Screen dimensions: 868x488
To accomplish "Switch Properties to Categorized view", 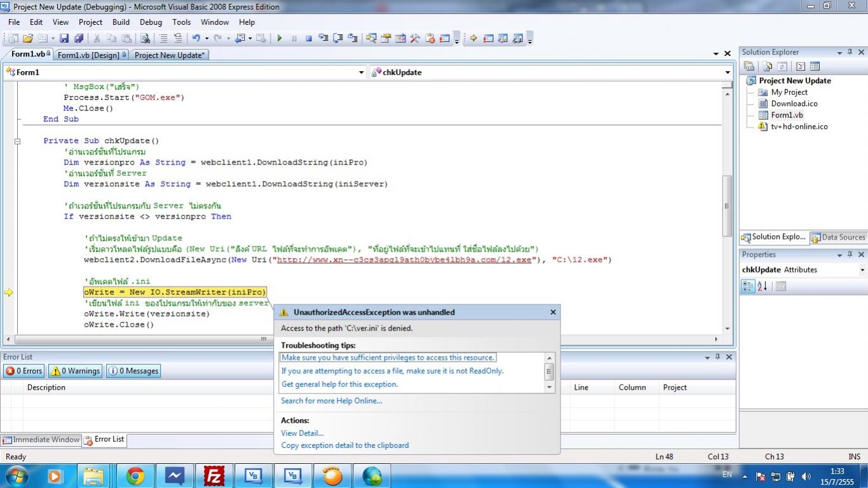I will point(748,286).
